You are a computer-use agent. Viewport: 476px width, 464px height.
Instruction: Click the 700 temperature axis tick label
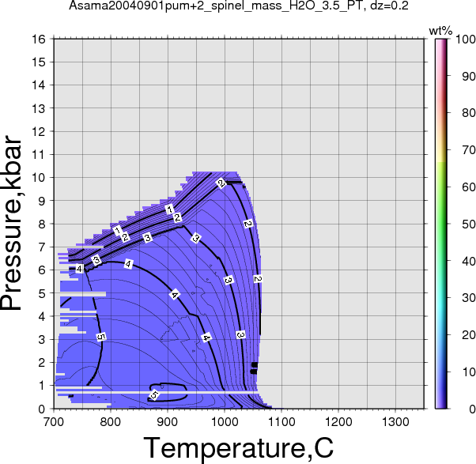[54, 422]
